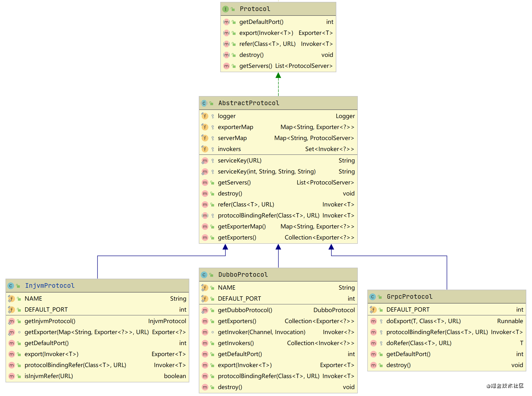Click protected key icon beside exporterMap
Screen dimensions: 532x396
[213, 127]
